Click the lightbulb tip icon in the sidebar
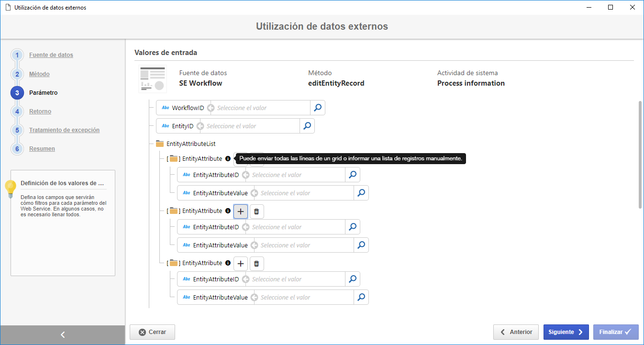644x345 pixels. click(x=11, y=189)
